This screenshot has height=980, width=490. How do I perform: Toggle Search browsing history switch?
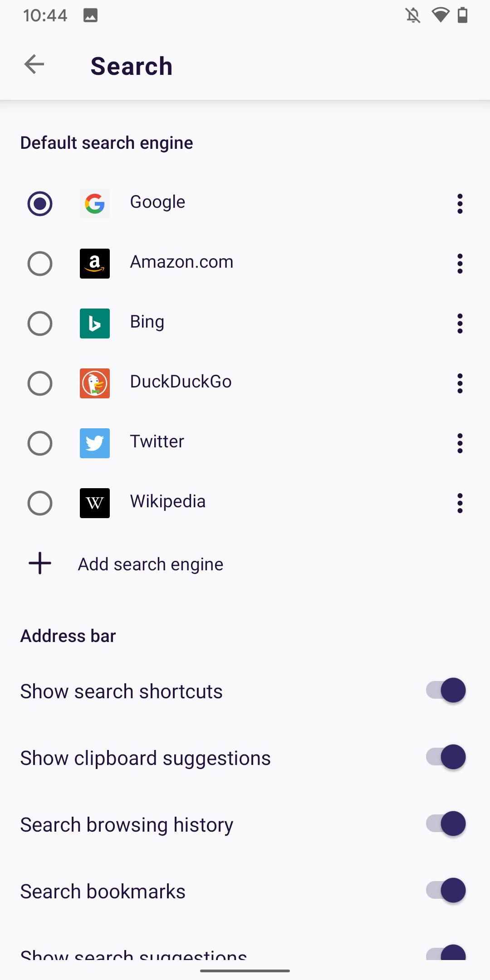pyautogui.click(x=446, y=824)
